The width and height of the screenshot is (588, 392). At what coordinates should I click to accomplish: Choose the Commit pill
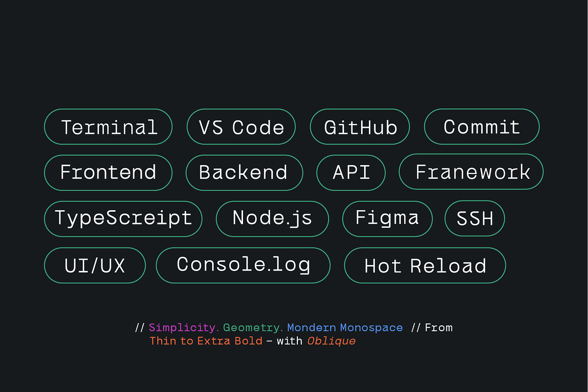point(482,126)
